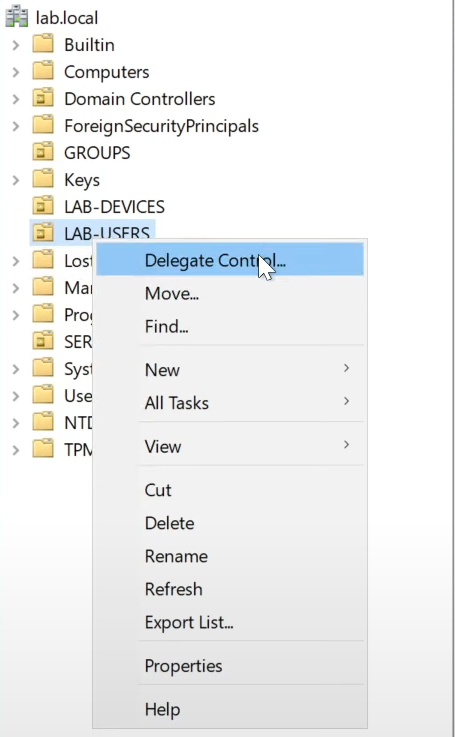Screen dimensions: 455x737
Task: Select the LAB-USERS tree item
Action: pyautogui.click(x=92, y=232)
